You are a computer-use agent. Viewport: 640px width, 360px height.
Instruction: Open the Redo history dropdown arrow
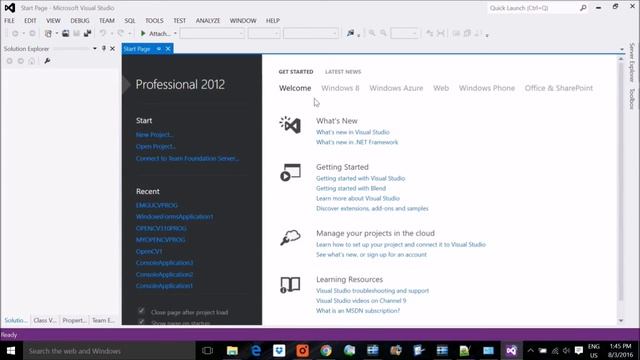pos(129,33)
